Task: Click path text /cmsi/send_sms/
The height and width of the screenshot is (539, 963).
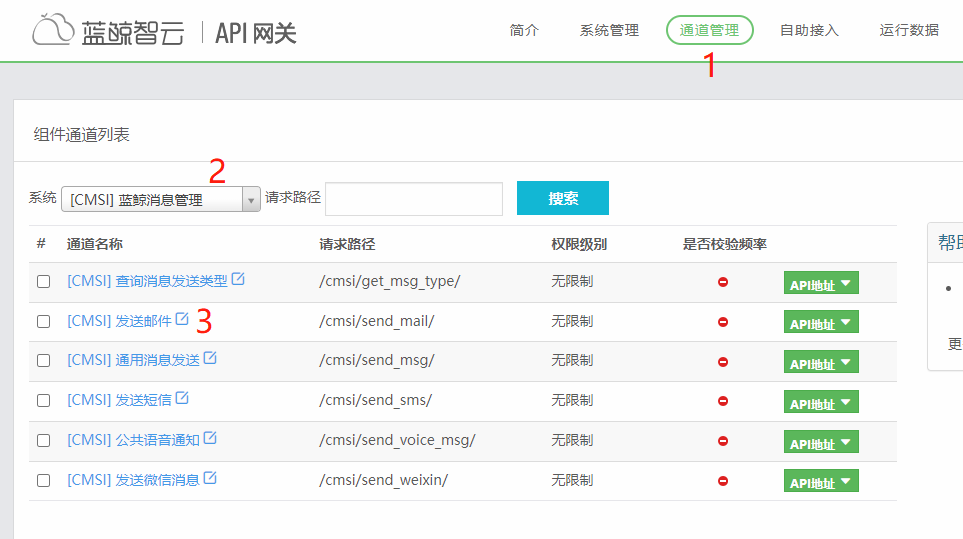Action: point(375,400)
